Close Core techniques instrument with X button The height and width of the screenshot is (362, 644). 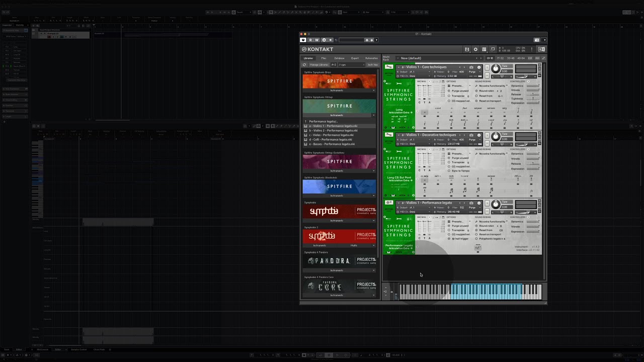pos(539,65)
